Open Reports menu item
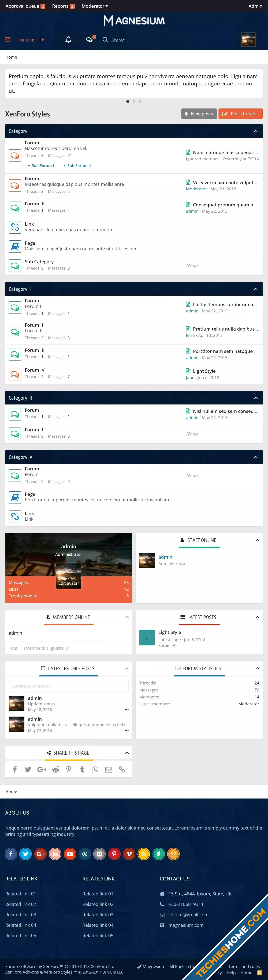The image size is (268, 980). point(63,6)
